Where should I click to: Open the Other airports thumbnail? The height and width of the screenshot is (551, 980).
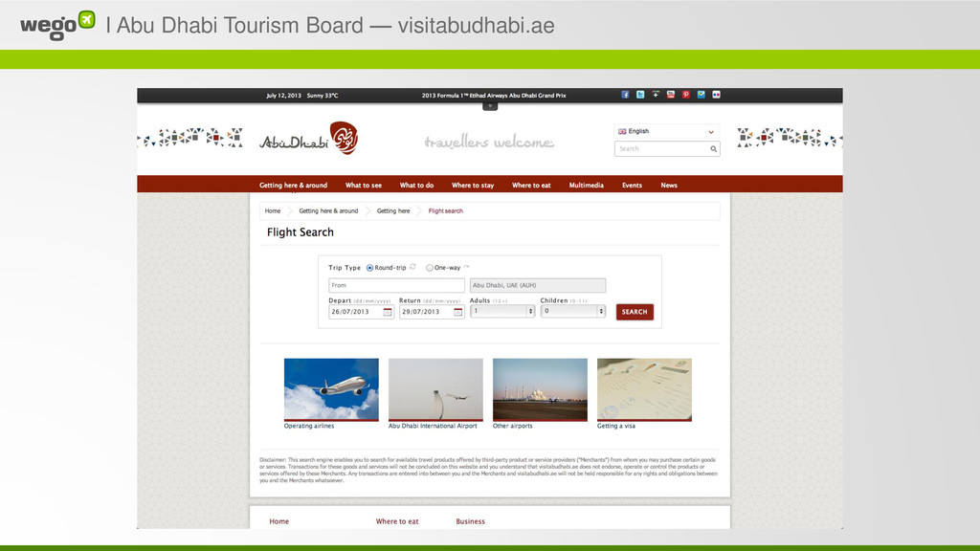point(540,390)
